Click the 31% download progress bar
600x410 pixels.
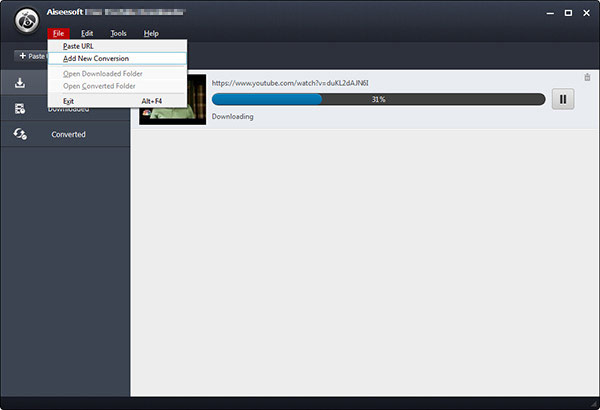378,99
